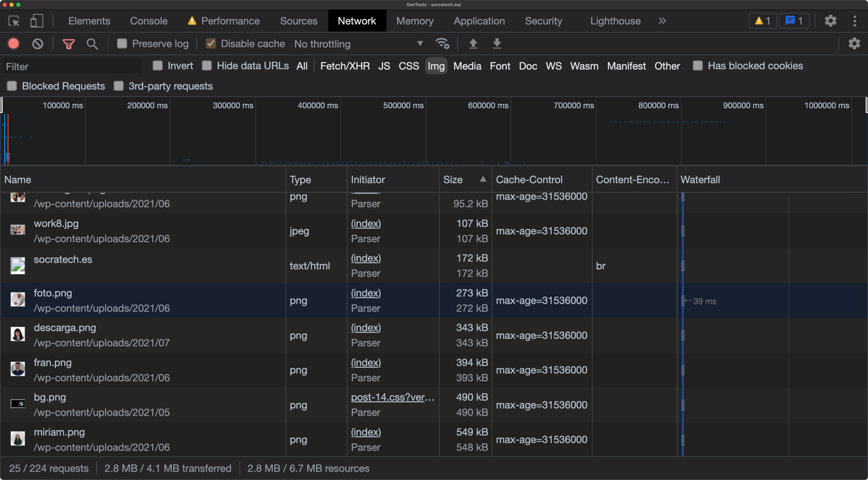Uncheck the Disable cache checkbox
868x480 pixels.
coord(211,44)
